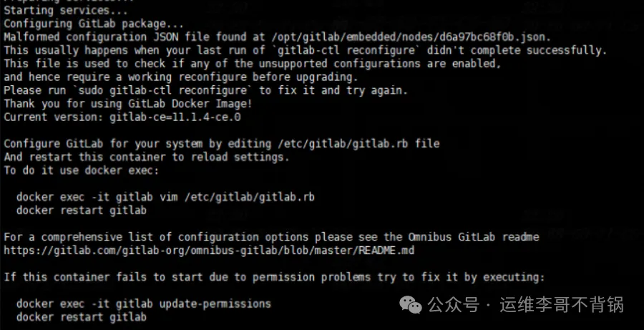This screenshot has height=330, width=644.
Task: Click the 'For a comprehensive list of configuration' line
Action: coord(271,237)
